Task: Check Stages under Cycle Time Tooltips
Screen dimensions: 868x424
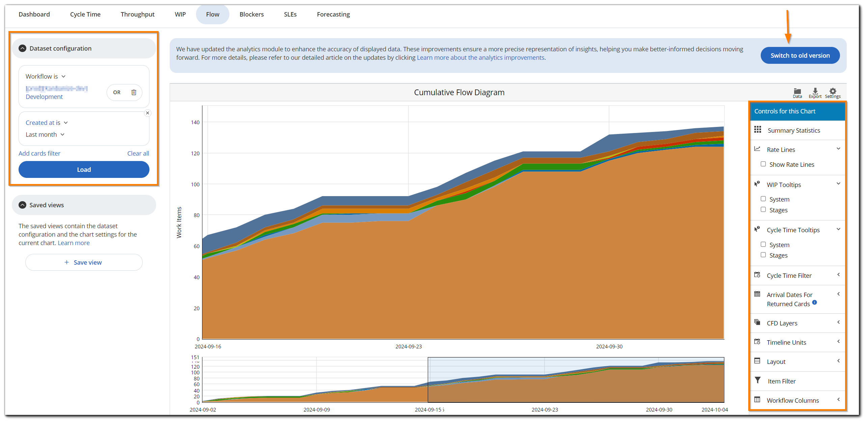Action: pyautogui.click(x=763, y=255)
